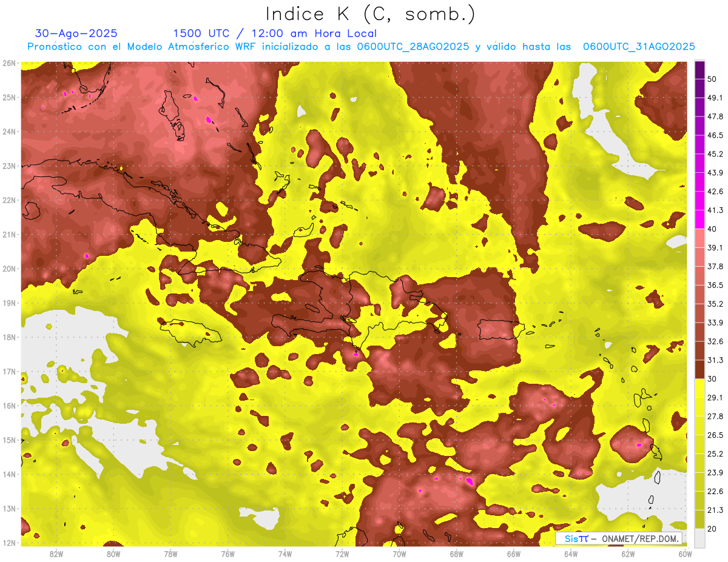Pick the dark brown colorbar segment between 30 and 31.3
Viewport: 728px width, 562px height.
click(x=699, y=369)
